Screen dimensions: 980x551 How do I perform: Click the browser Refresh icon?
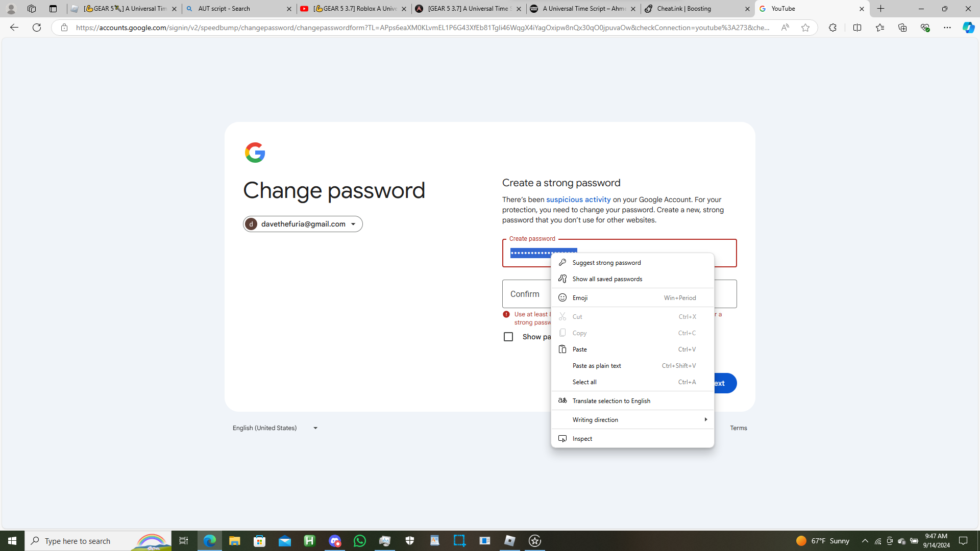[37, 28]
